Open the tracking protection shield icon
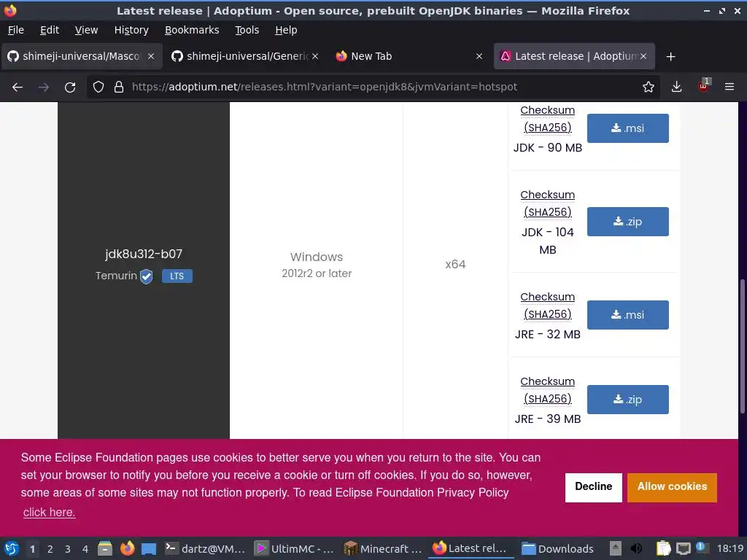This screenshot has width=747, height=560. (98, 87)
